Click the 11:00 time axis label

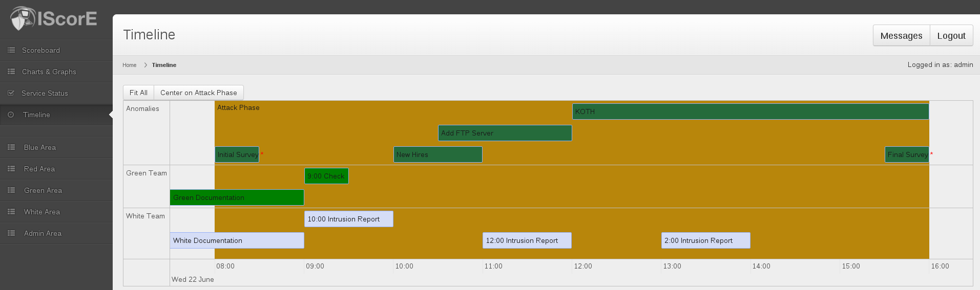point(493,266)
